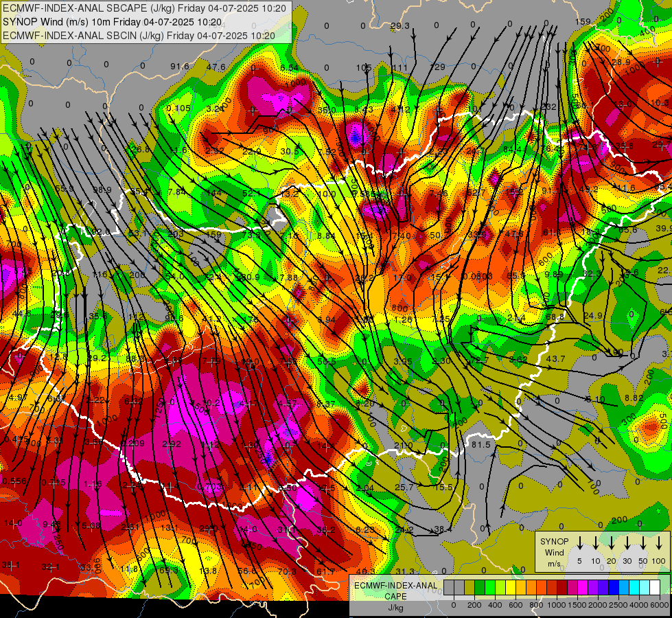
Task: Click the 47.6 SBCIN value on map
Action: pyautogui.click(x=216, y=67)
